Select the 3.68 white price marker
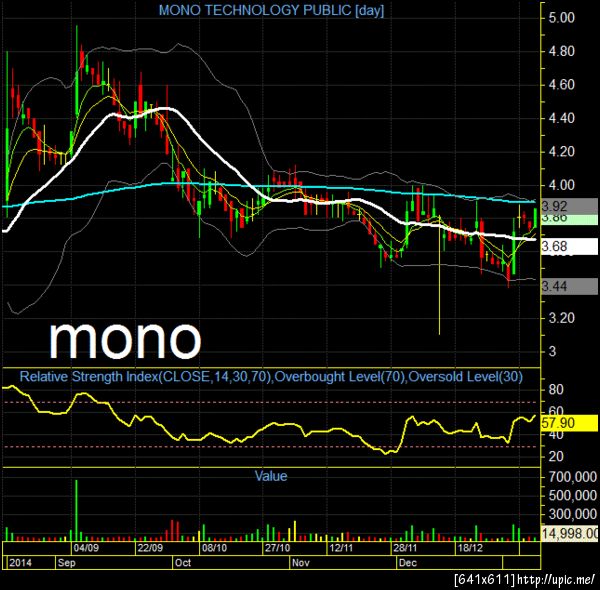This screenshot has width=600, height=590. click(x=569, y=246)
